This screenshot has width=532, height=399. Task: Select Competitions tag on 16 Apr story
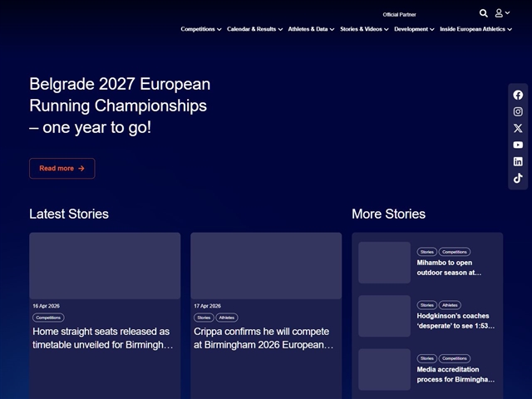(48, 318)
